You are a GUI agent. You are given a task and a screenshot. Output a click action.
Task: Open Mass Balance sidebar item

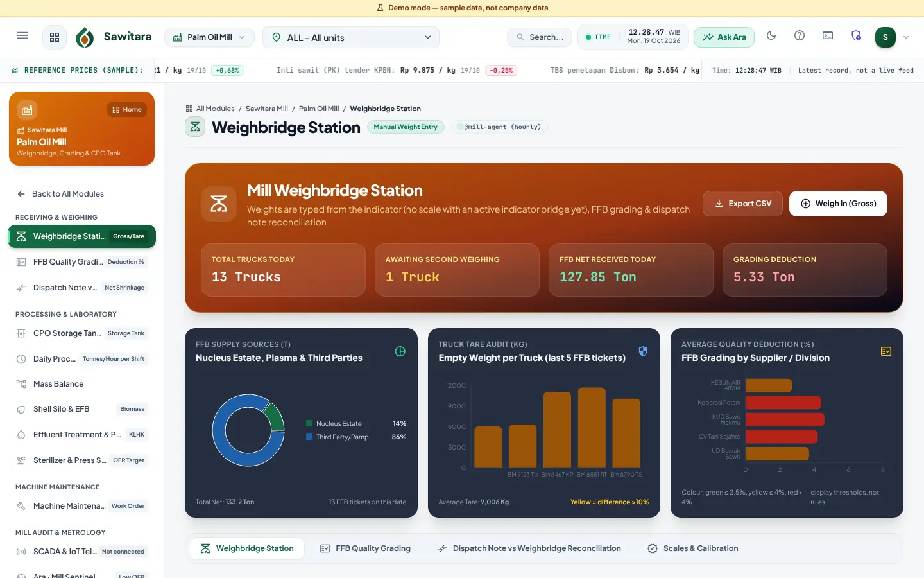coord(81,384)
